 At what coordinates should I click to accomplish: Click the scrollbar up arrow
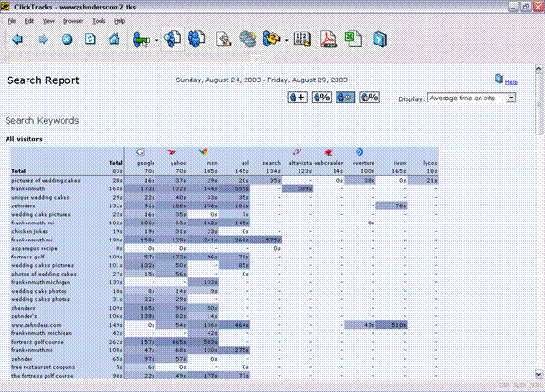pyautogui.click(x=538, y=69)
